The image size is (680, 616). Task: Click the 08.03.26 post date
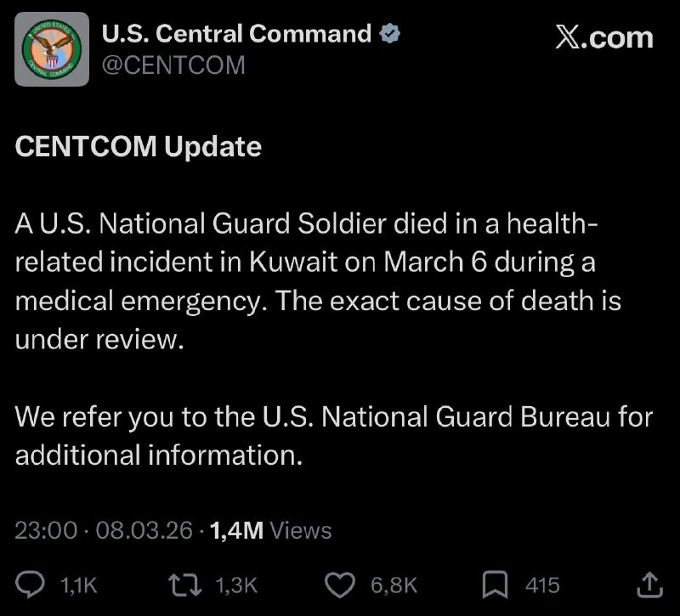(x=143, y=531)
